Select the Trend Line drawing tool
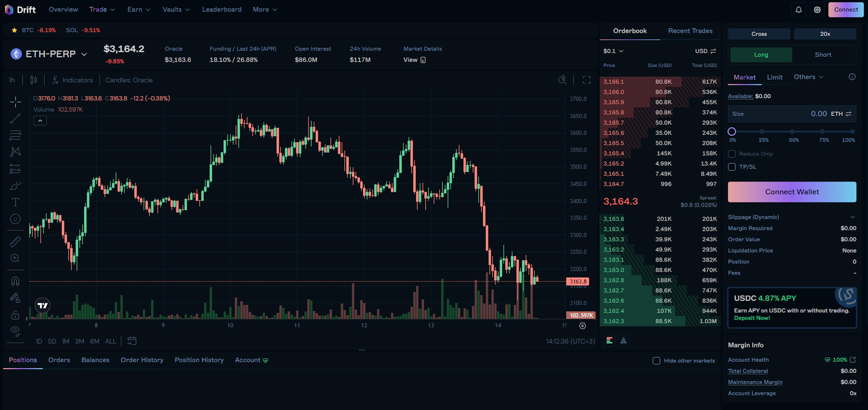Image resolution: width=868 pixels, height=410 pixels. tap(16, 119)
